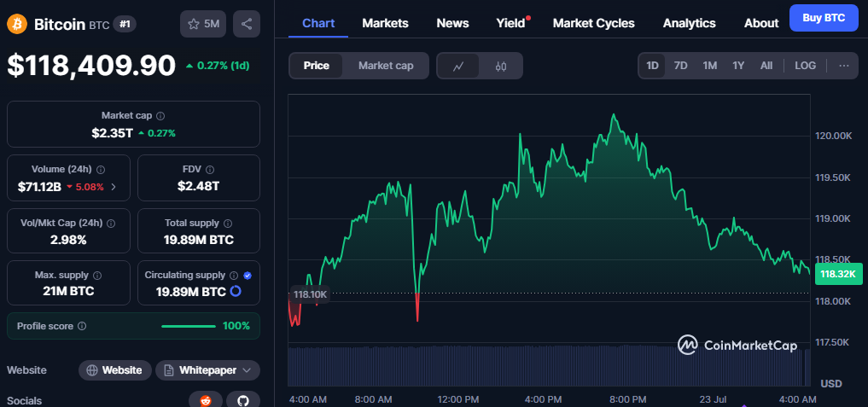
Task: Click the Volume (24h) info icon
Action: [x=102, y=170]
